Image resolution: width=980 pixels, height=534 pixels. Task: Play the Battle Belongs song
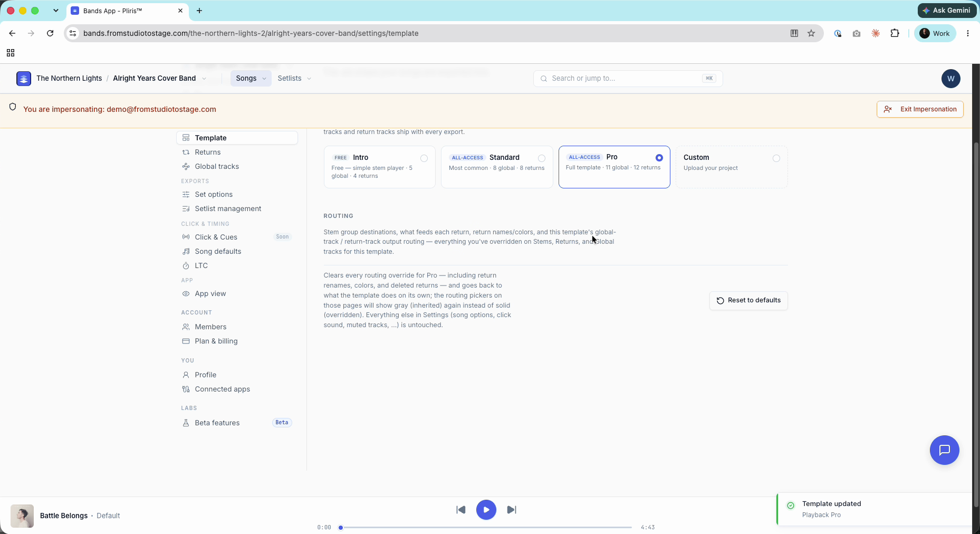(486, 510)
